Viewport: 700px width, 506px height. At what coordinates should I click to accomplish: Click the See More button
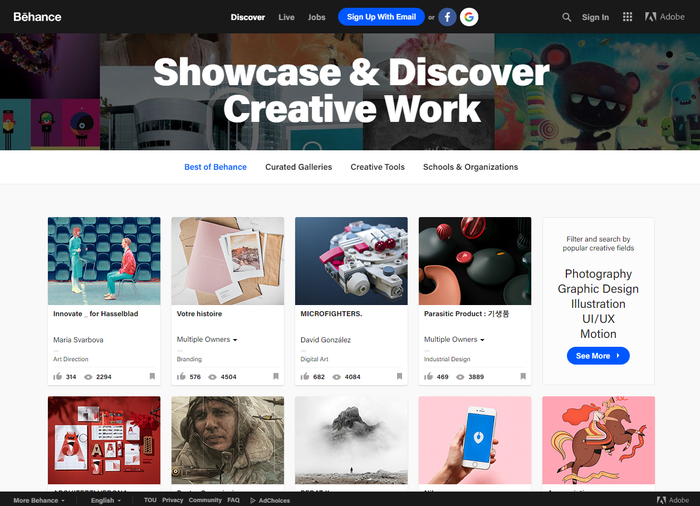coord(598,356)
